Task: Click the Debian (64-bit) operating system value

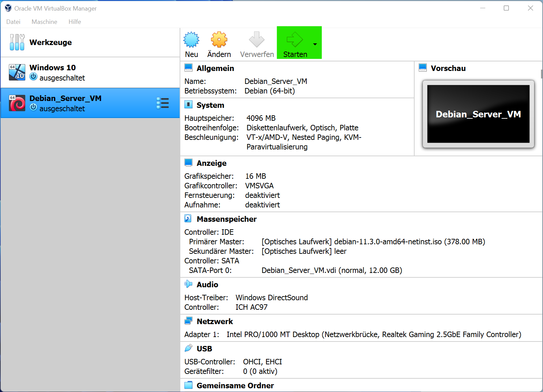Action: tap(269, 91)
